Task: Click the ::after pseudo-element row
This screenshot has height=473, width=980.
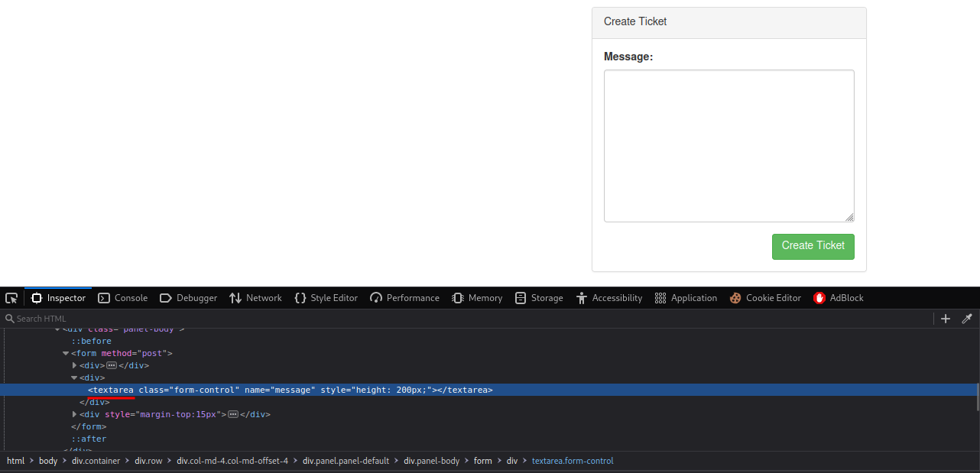Action: click(x=89, y=439)
